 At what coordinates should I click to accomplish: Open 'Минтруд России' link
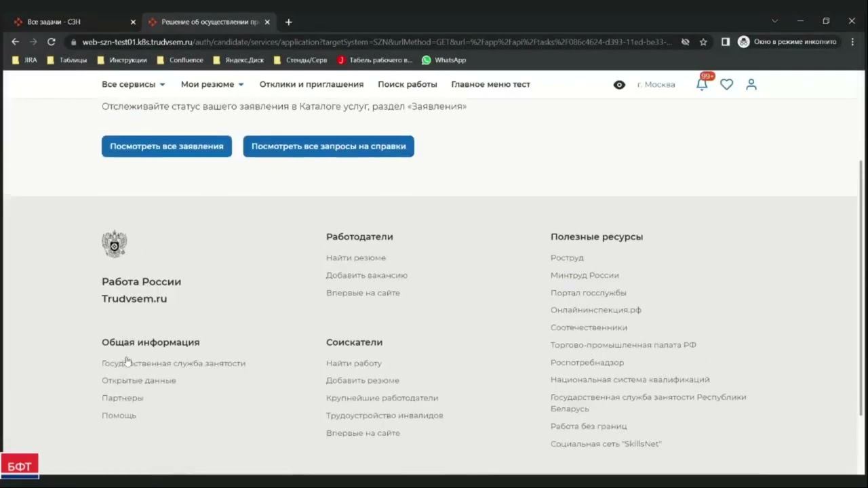tap(585, 275)
